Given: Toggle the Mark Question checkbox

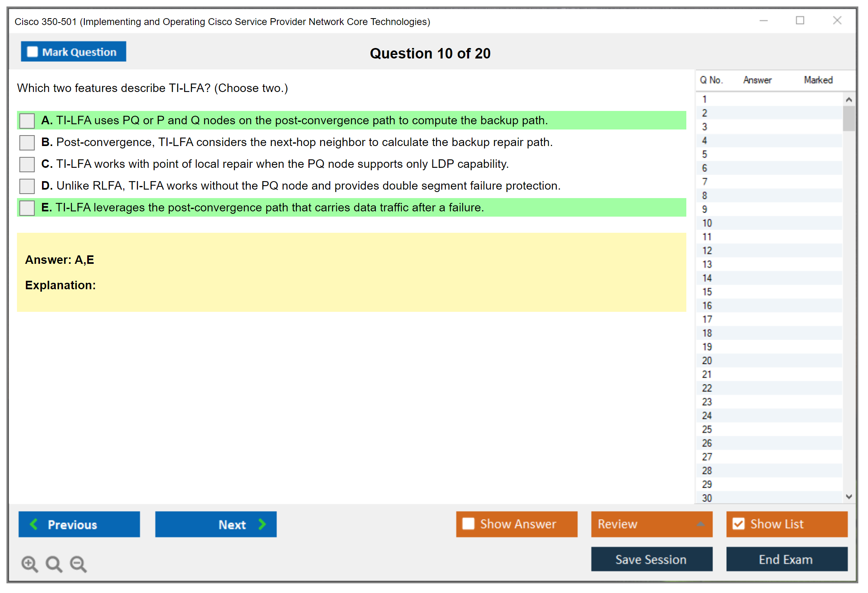Looking at the screenshot, I should click(x=32, y=52).
